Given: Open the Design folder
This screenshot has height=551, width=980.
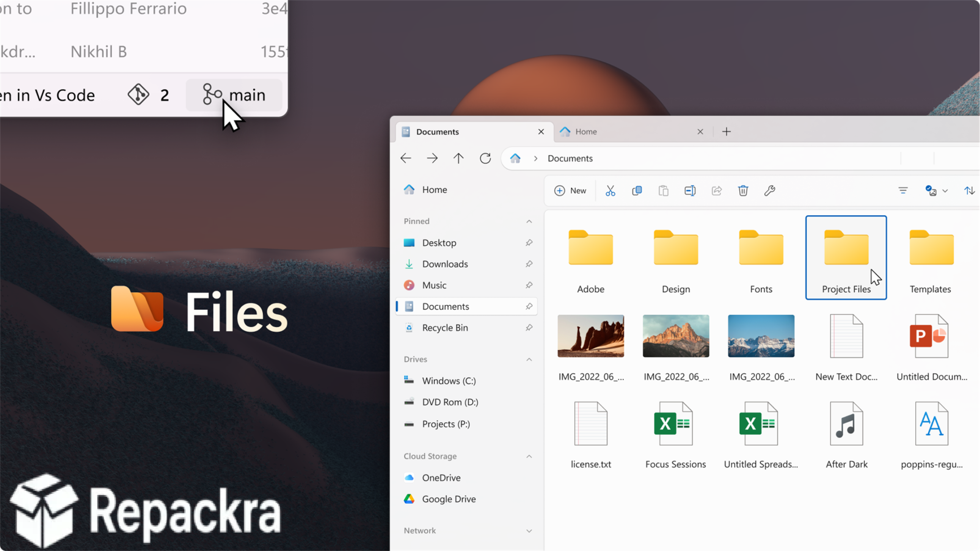Looking at the screenshot, I should click(676, 258).
